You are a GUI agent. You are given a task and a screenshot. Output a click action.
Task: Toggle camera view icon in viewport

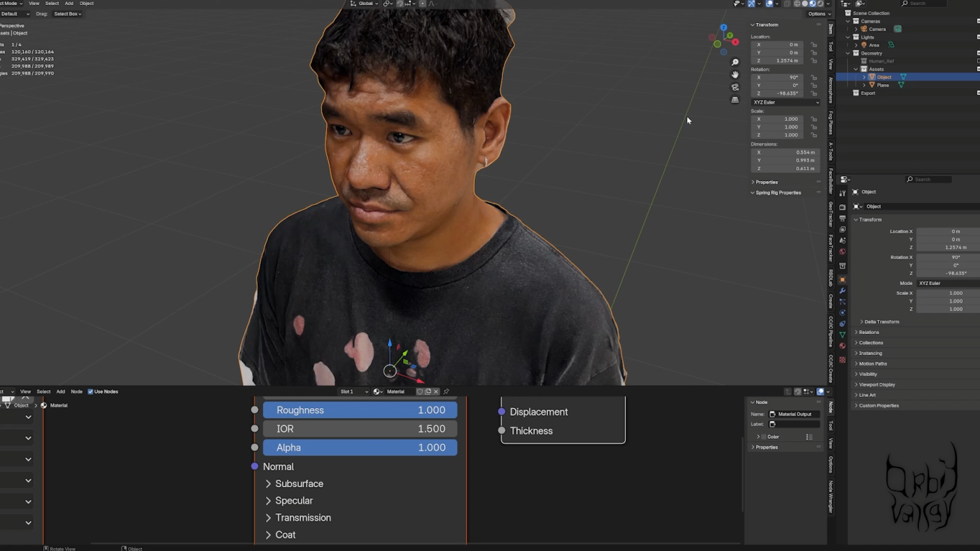pyautogui.click(x=735, y=87)
